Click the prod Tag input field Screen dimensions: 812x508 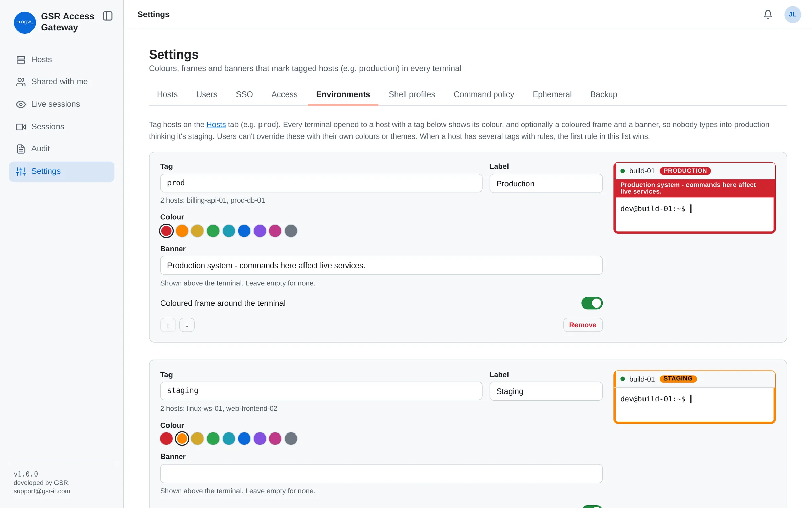coord(321,183)
